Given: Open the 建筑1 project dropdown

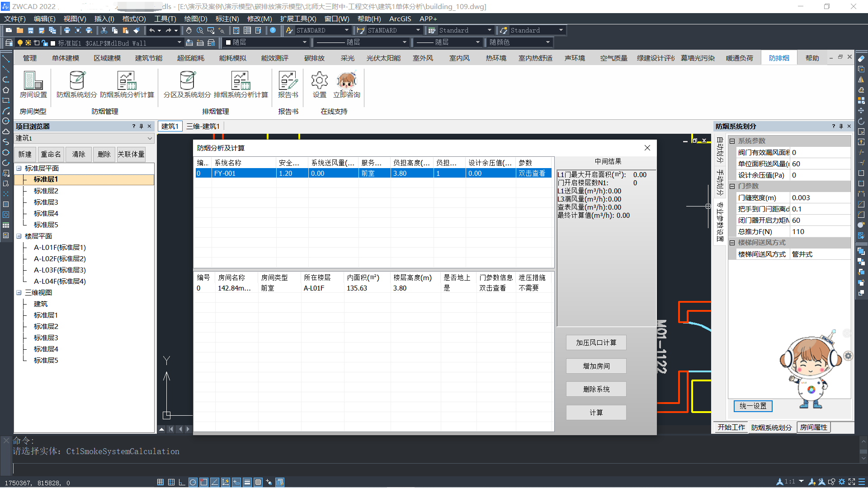Looking at the screenshot, I should point(149,138).
